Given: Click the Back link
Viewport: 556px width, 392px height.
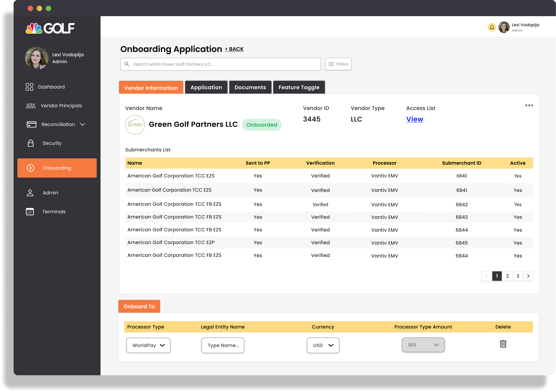Looking at the screenshot, I should pyautogui.click(x=234, y=49).
